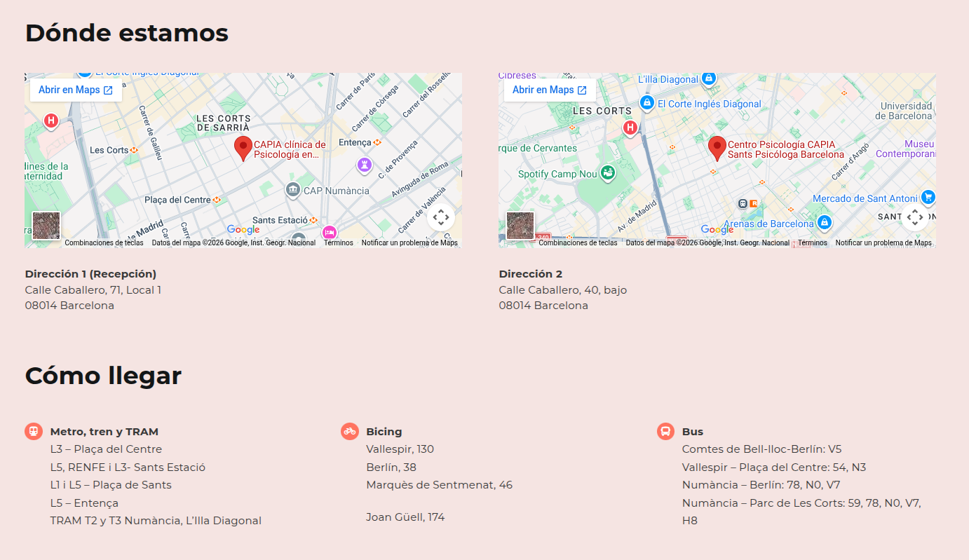Click the L3 – Plaça del Centre line
Image resolution: width=969 pixels, height=560 pixels.
106,449
